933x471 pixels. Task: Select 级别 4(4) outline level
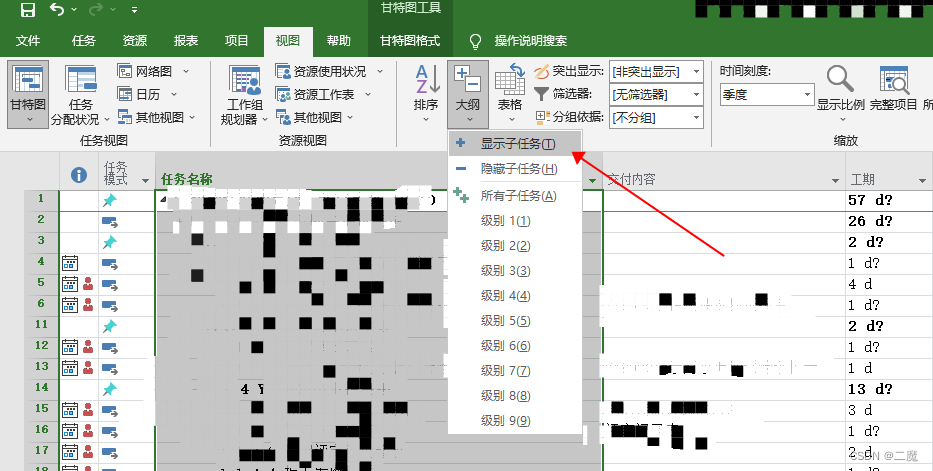pos(515,296)
